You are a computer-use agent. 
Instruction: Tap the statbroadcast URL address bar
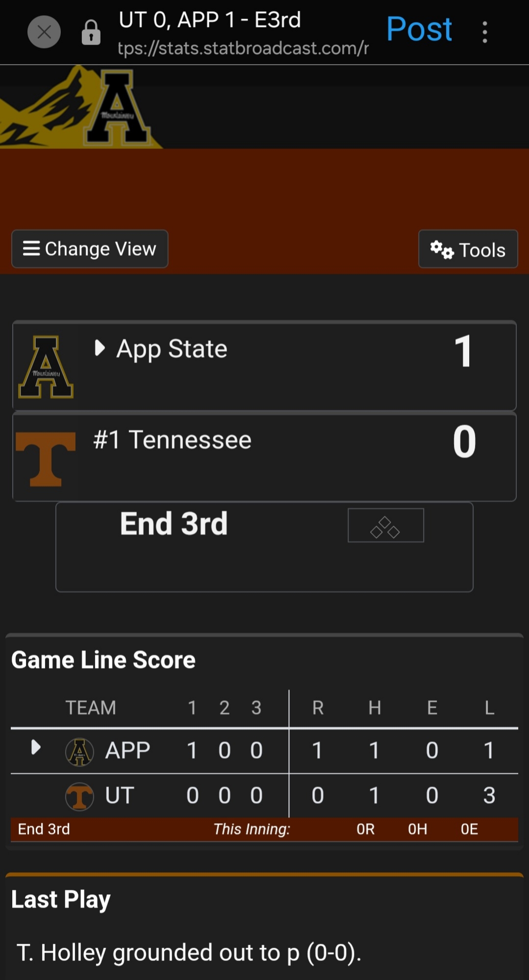click(243, 48)
